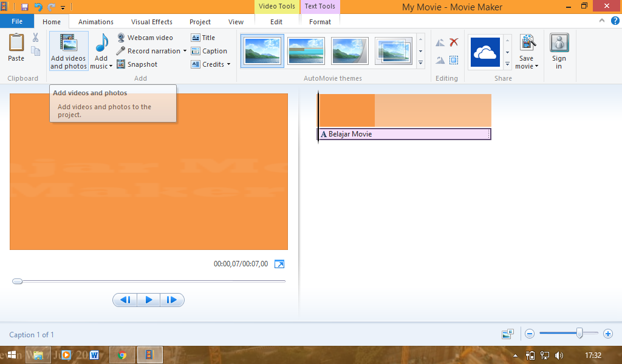The width and height of the screenshot is (622, 364).
Task: Change thumbnail size icon in status bar
Action: point(508,334)
